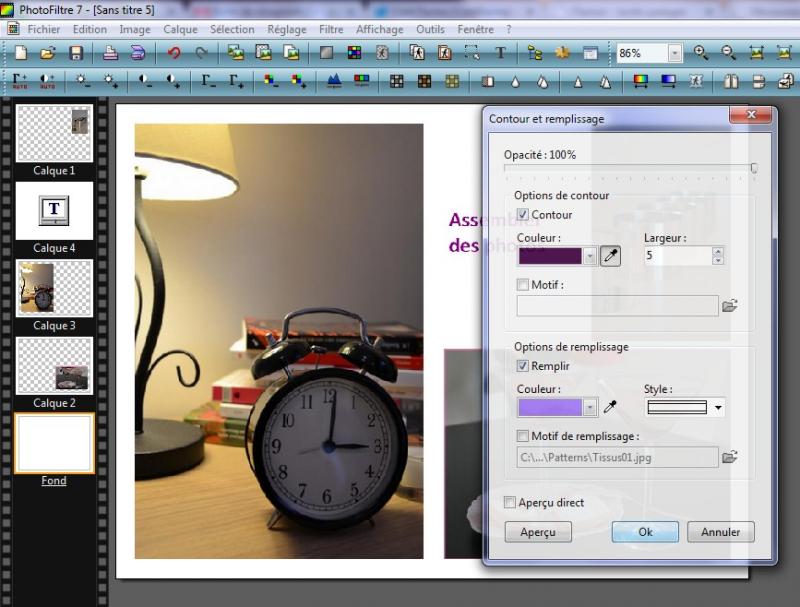The height and width of the screenshot is (607, 800).
Task: Pick outline color with eyedropper icon
Action: point(610,256)
